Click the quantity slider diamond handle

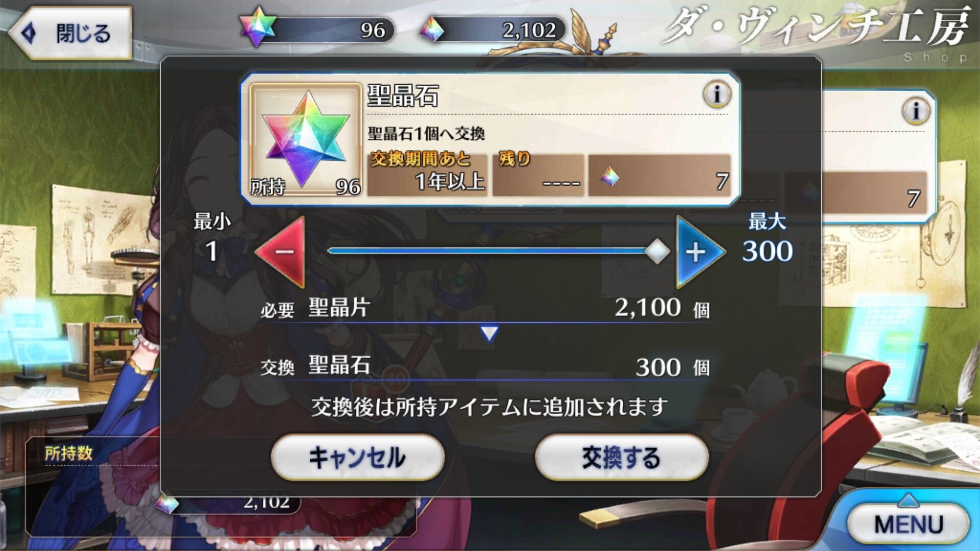coord(657,251)
